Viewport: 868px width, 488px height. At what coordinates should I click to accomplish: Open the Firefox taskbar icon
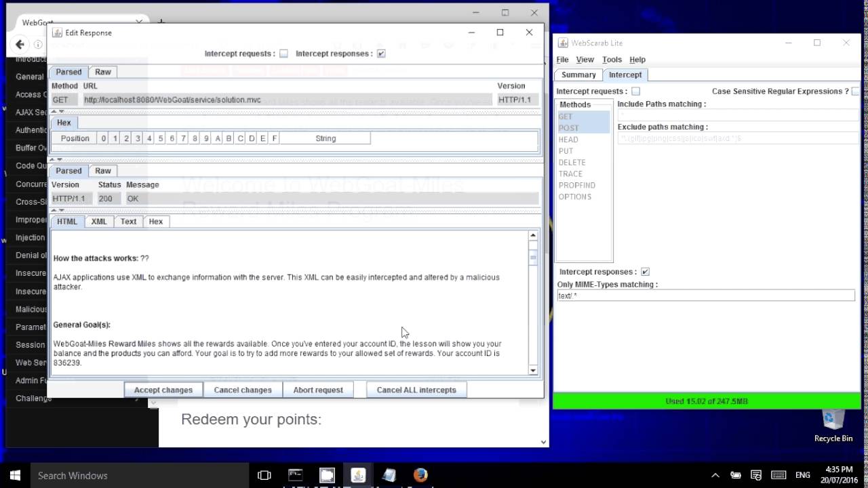[x=420, y=475]
